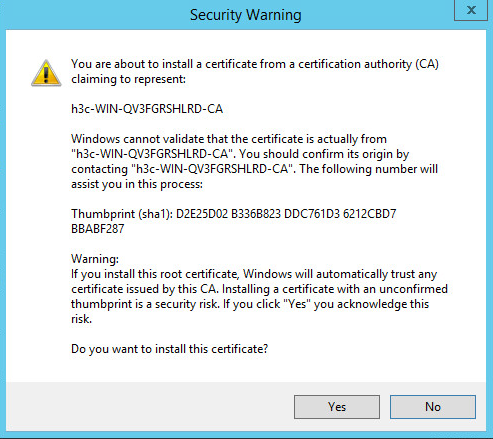Click the No button to decline installation

click(x=433, y=407)
